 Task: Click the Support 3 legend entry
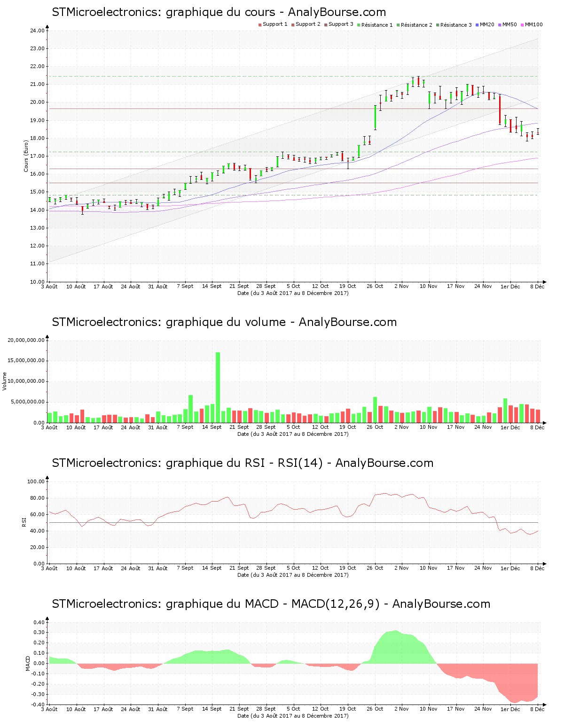pos(339,24)
